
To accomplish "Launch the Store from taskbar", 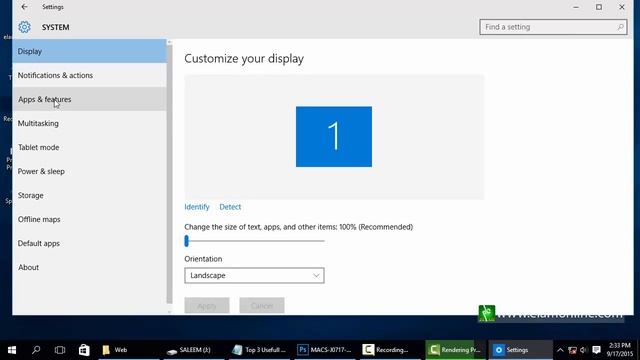I will point(84,350).
